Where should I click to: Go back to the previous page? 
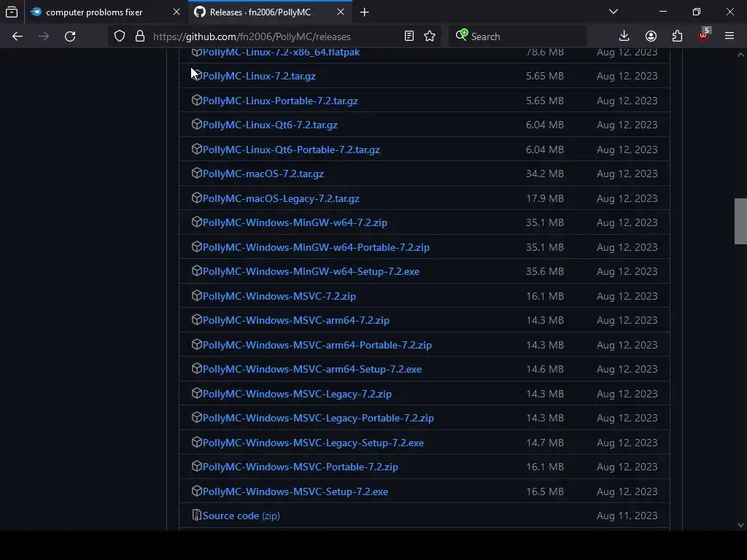tap(18, 36)
